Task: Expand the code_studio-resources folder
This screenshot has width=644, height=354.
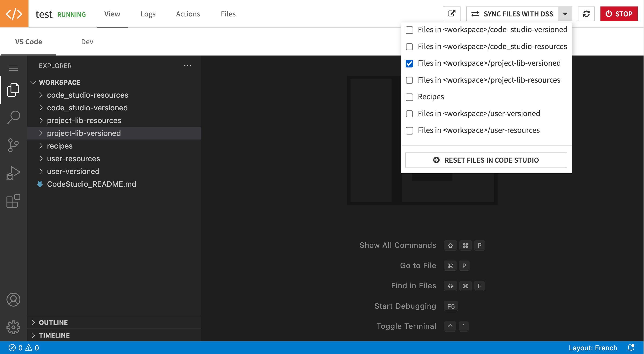Action: [x=87, y=95]
